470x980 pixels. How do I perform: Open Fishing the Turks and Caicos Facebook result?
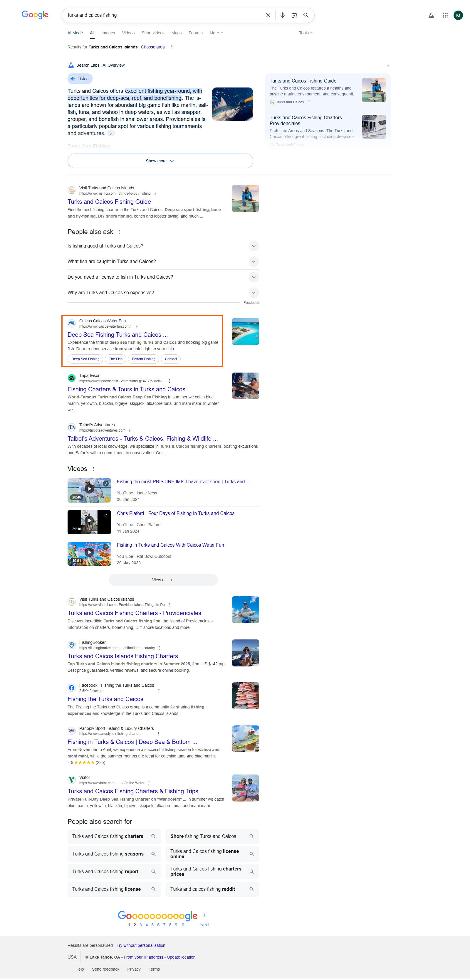[105, 699]
